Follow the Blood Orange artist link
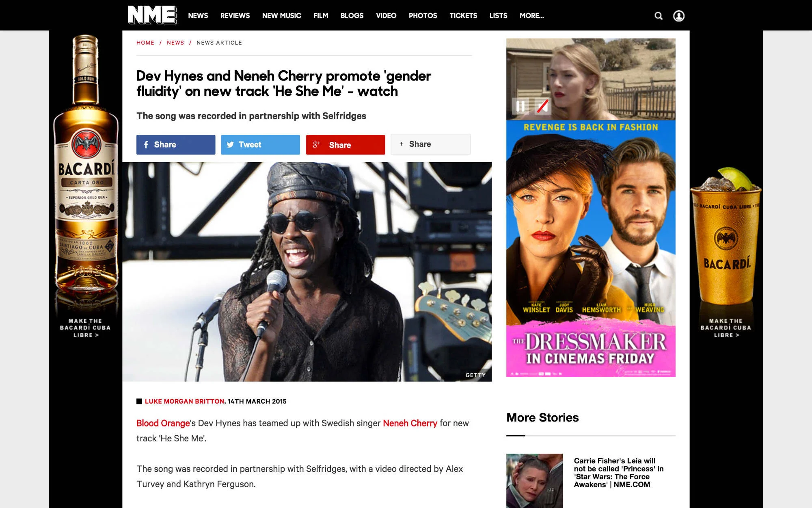812x508 pixels. (163, 423)
